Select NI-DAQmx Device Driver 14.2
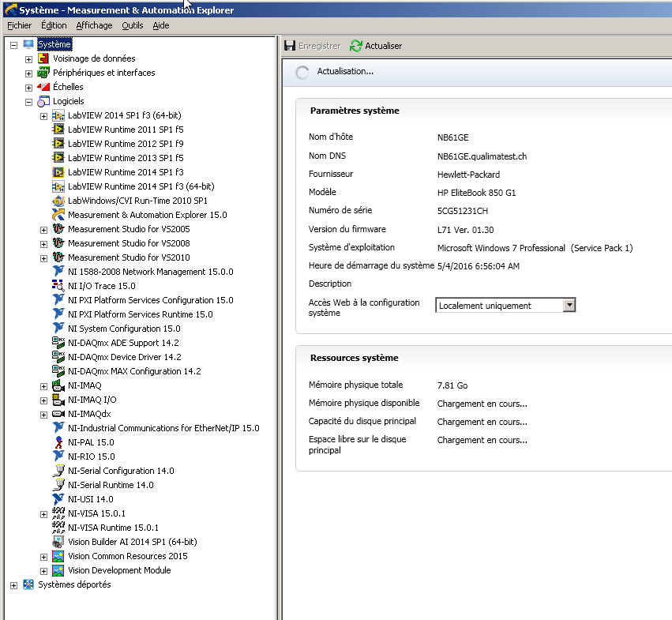This screenshot has height=620, width=672. pos(124,357)
